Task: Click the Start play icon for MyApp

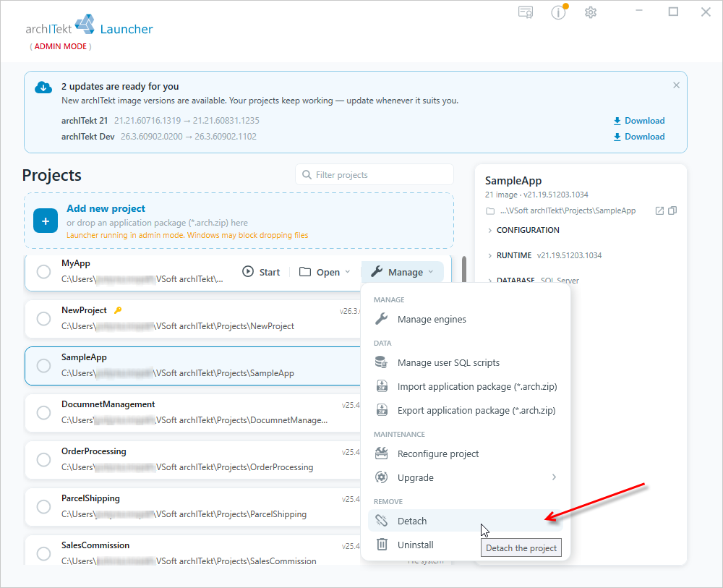Action: tap(248, 272)
